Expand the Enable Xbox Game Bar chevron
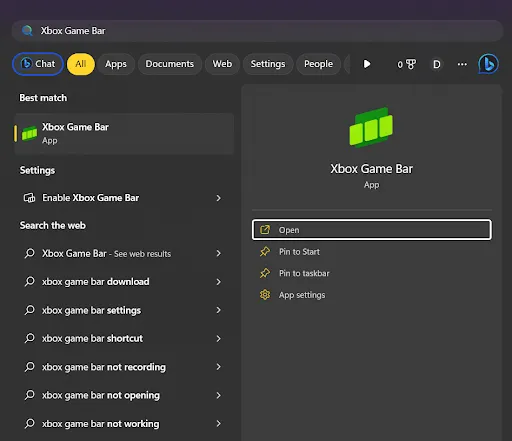This screenshot has width=512, height=441. point(218,198)
